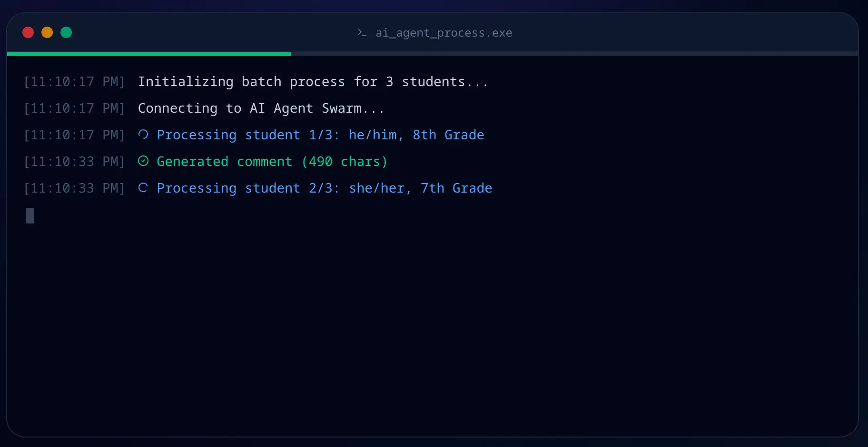Expand the Processing student 2/3 log entry
868x447 pixels.
point(325,188)
